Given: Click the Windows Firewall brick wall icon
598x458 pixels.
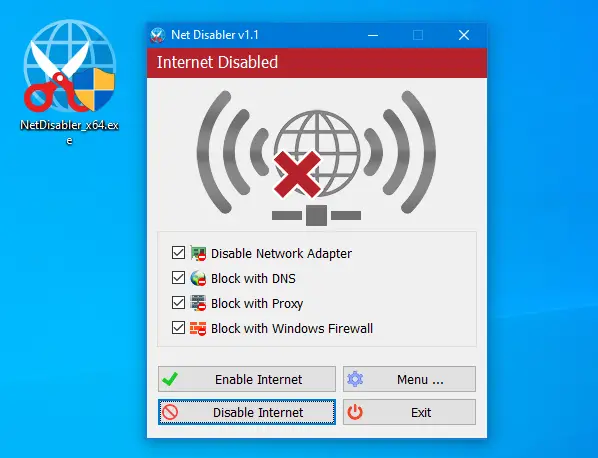Looking at the screenshot, I should point(198,328).
